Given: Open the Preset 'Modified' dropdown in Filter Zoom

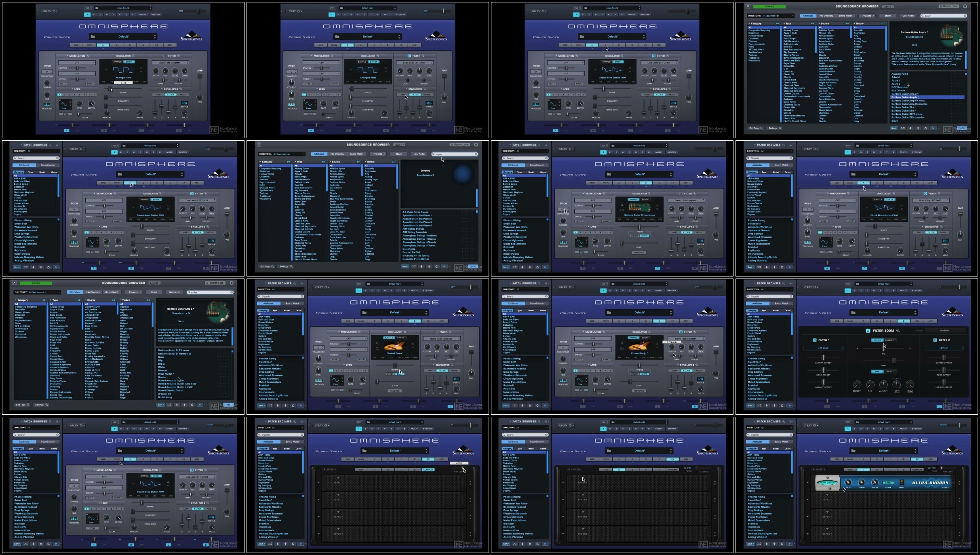Looking at the screenshot, I should [945, 331].
